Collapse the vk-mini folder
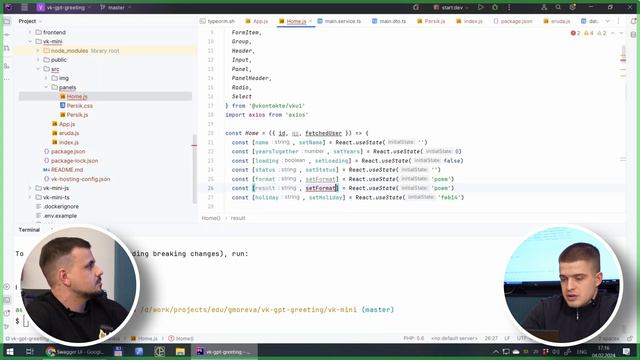This screenshot has width=640, height=360. click(x=30, y=42)
